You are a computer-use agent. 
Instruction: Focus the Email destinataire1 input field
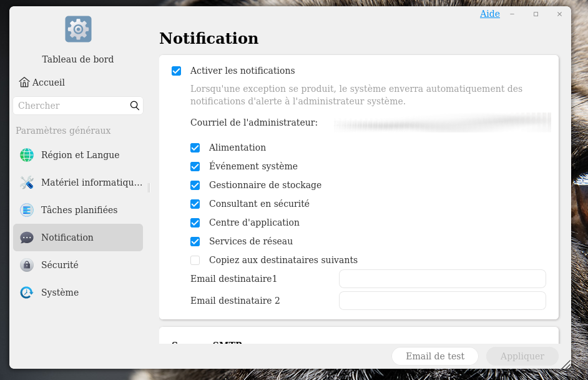[x=442, y=279]
